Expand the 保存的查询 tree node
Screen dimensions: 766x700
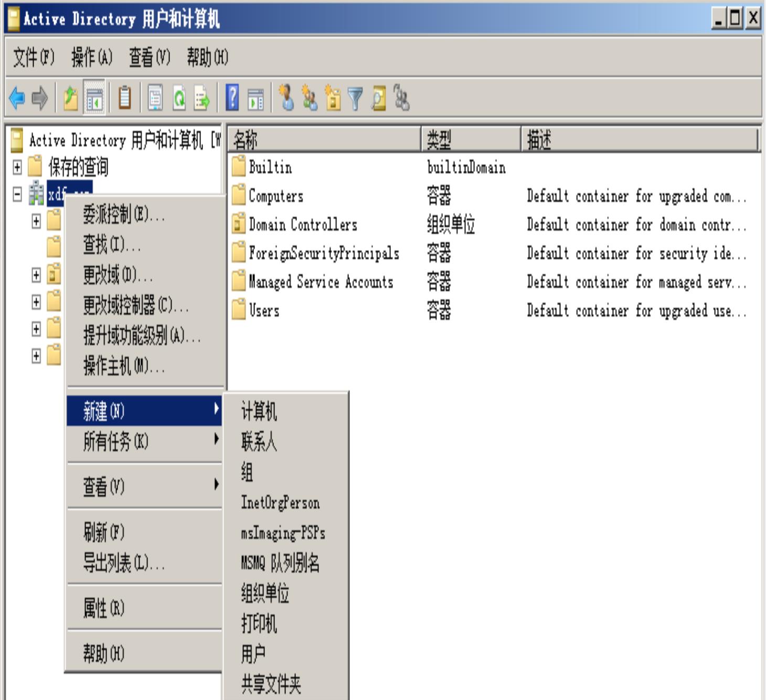[17, 167]
